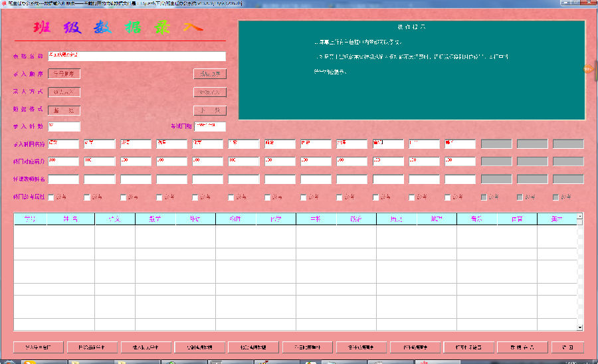Tick the 参考 checkbox under the 体育 column
This screenshot has height=364, width=598.
pyautogui.click(x=411, y=197)
